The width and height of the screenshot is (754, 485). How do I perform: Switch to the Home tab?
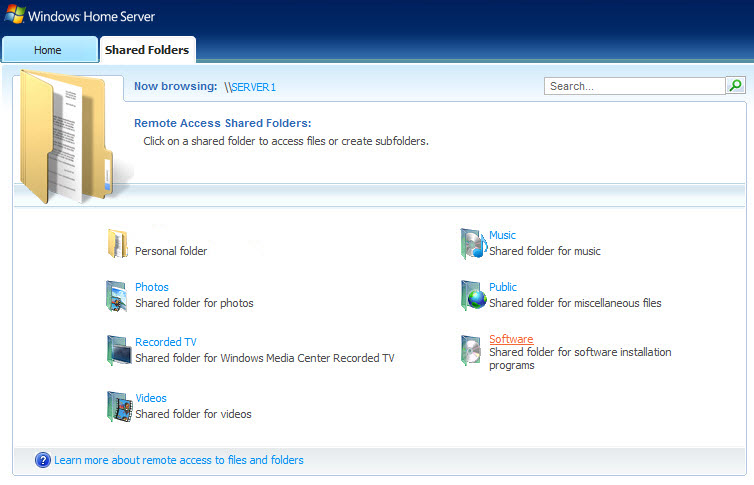click(x=48, y=50)
